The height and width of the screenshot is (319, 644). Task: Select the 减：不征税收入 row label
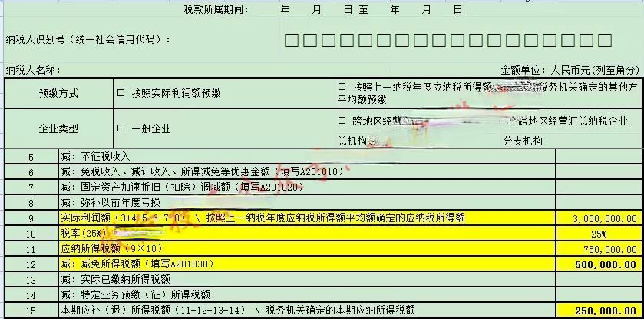[x=307, y=157]
